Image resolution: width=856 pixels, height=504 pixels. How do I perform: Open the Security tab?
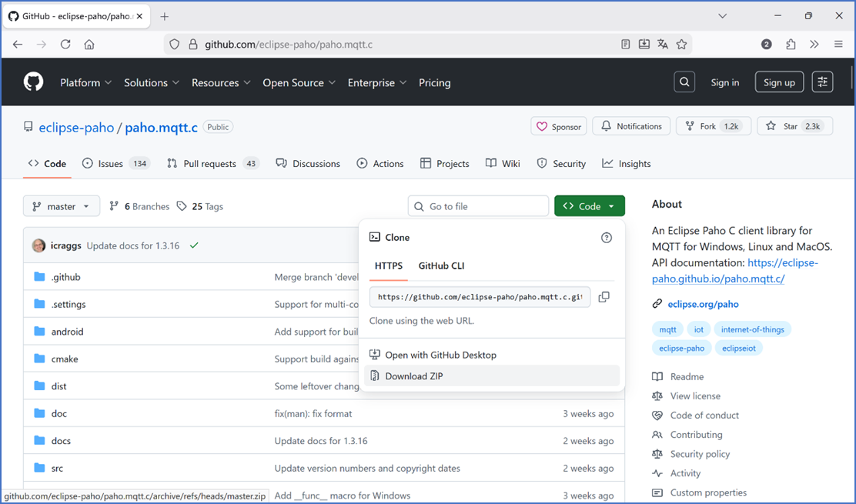561,164
